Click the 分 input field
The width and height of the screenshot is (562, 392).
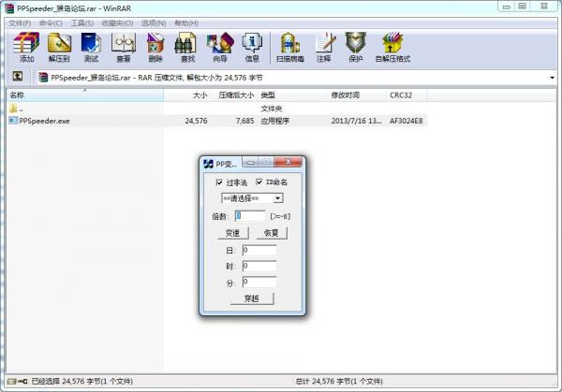tap(259, 283)
